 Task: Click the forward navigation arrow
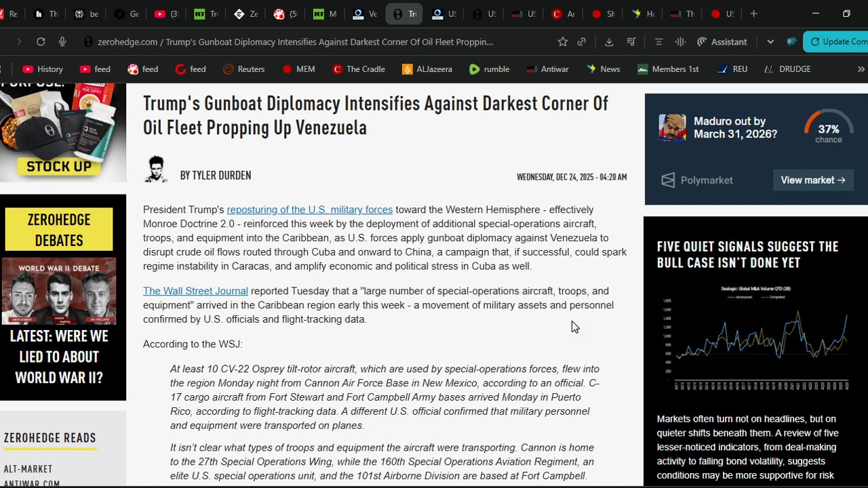tap(19, 42)
